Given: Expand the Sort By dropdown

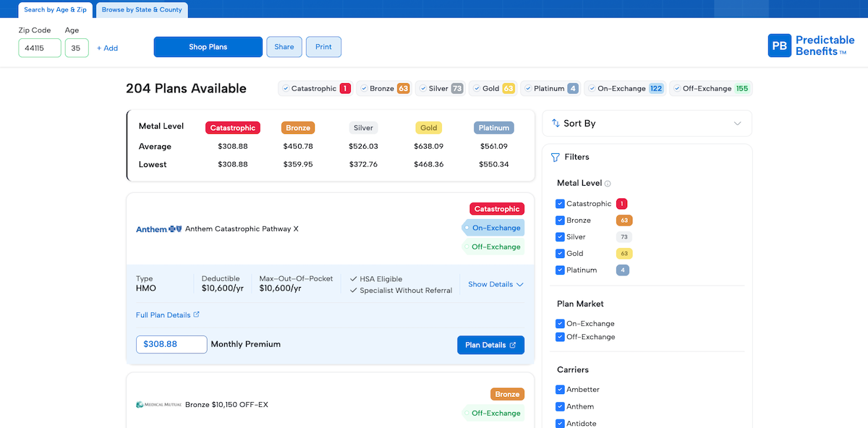Looking at the screenshot, I should tap(737, 124).
